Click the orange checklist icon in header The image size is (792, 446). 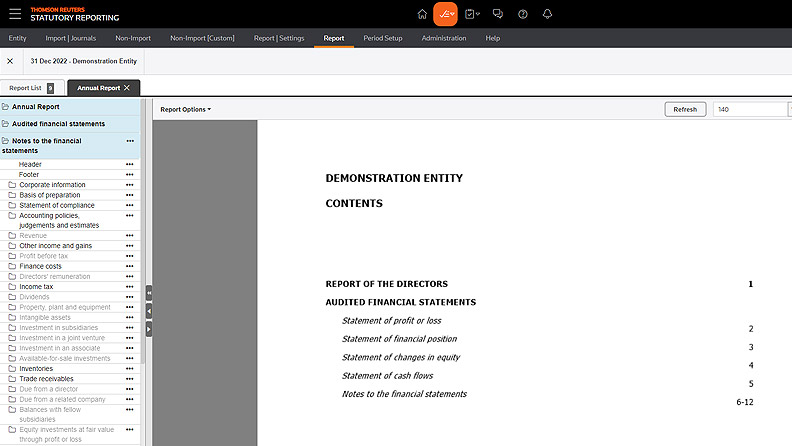[445, 14]
